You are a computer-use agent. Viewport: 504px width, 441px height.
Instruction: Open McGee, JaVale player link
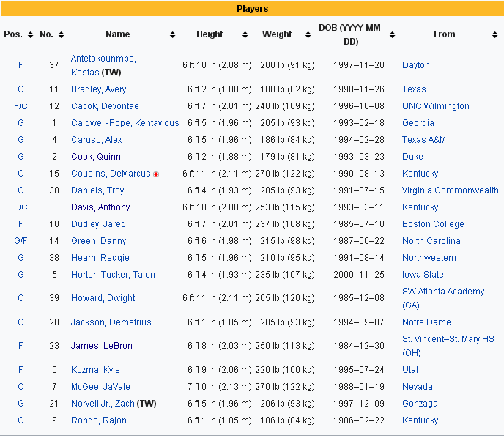100,387
